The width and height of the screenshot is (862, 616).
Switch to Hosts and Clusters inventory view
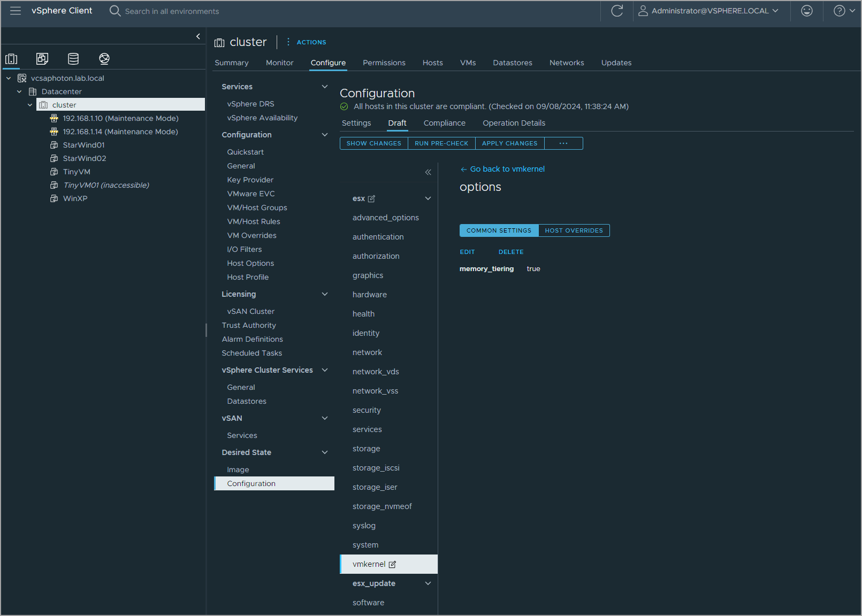(11, 59)
